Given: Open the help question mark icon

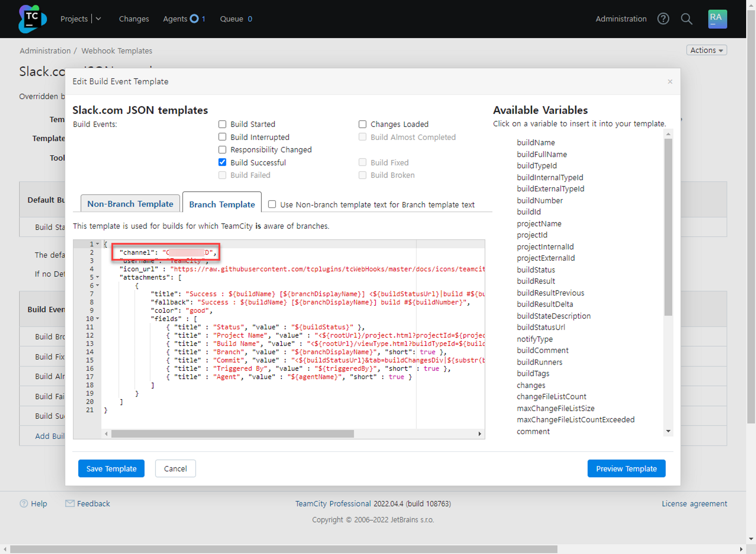Looking at the screenshot, I should click(x=663, y=19).
